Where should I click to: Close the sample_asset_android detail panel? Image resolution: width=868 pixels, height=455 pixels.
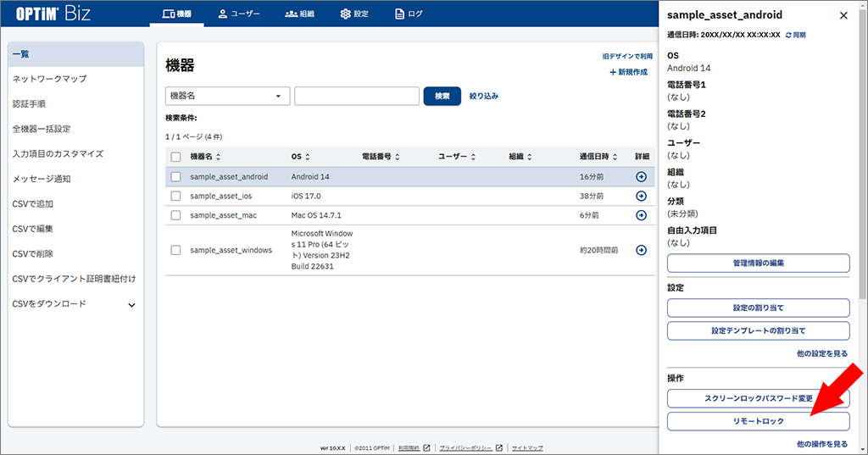843,15
